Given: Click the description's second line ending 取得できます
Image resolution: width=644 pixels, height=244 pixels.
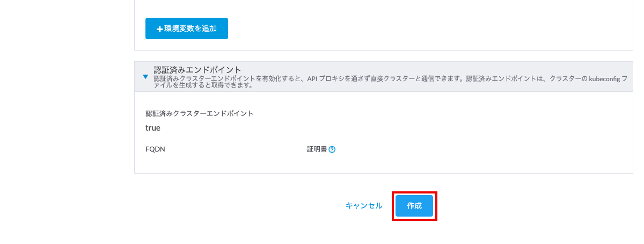Looking at the screenshot, I should [x=203, y=85].
